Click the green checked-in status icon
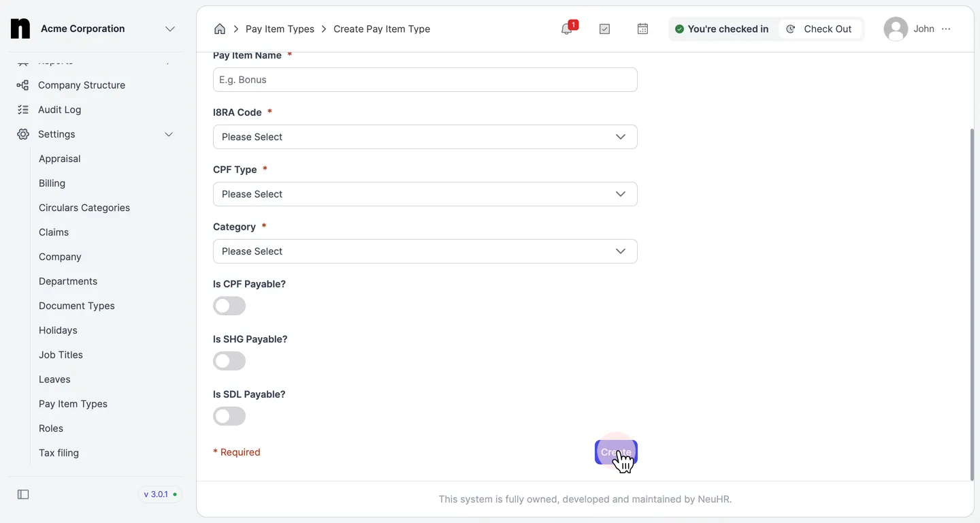980x523 pixels. (679, 29)
